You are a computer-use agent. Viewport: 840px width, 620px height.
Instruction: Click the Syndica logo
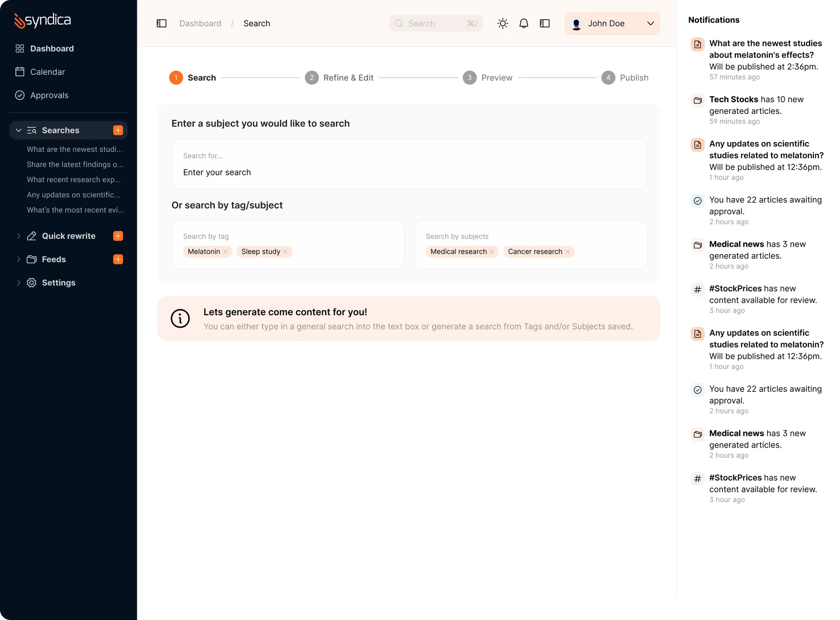(42, 20)
